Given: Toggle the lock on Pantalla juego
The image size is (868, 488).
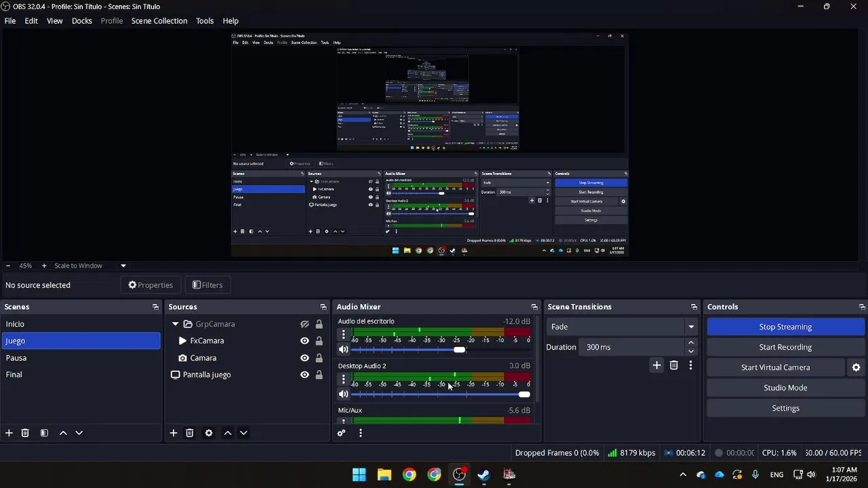Looking at the screenshot, I should point(319,375).
